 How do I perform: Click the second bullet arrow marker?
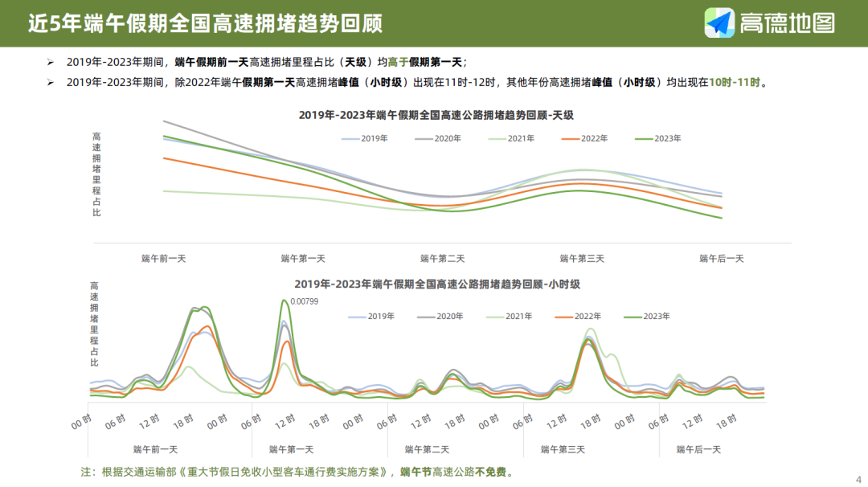[x=51, y=83]
